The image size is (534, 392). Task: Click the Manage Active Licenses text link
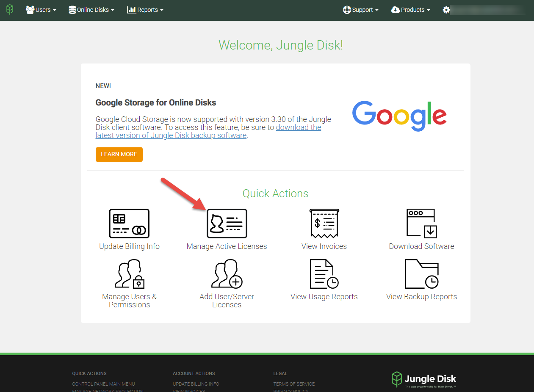click(227, 246)
